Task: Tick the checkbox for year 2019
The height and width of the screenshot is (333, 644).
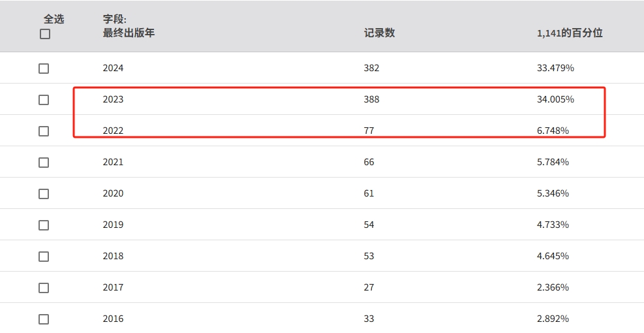Action: pyautogui.click(x=44, y=225)
